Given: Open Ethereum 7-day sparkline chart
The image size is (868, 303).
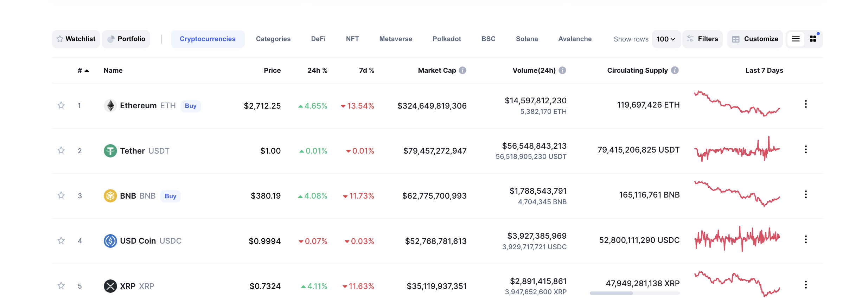Looking at the screenshot, I should click(x=737, y=103).
